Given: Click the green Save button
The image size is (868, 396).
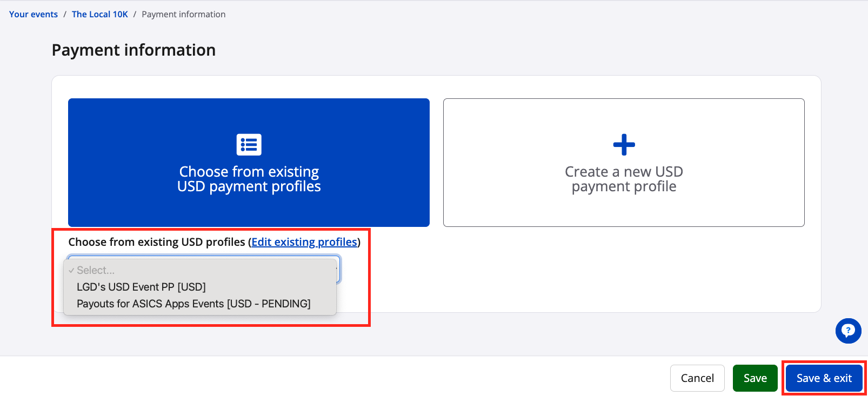Looking at the screenshot, I should 755,378.
